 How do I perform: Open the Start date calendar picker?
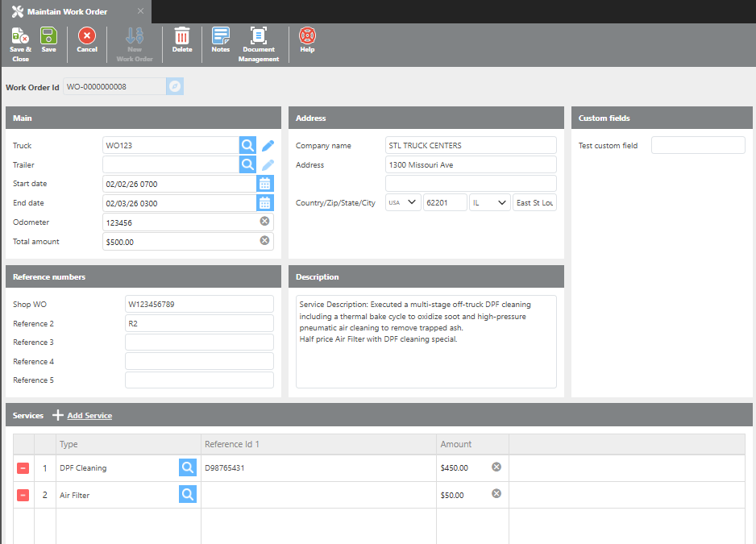(x=264, y=184)
